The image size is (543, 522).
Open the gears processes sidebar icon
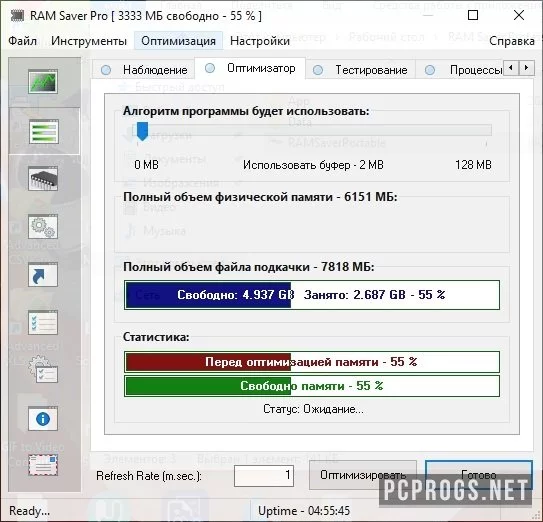click(x=43, y=227)
